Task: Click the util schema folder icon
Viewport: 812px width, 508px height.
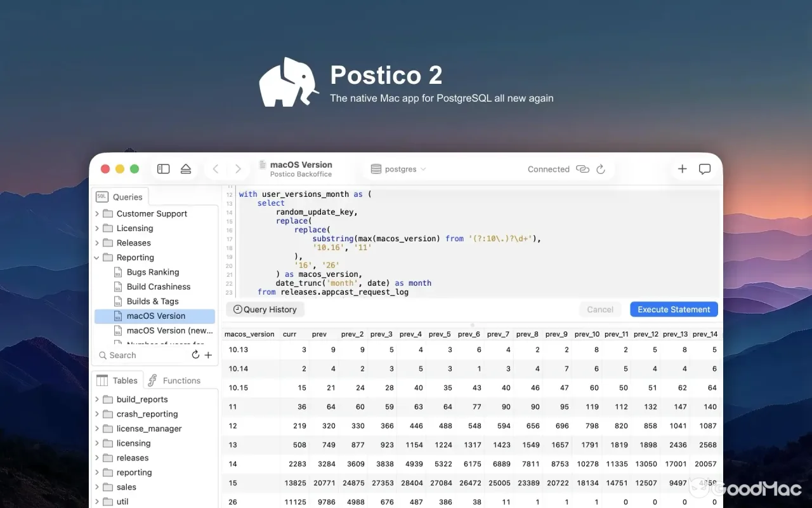Action: tap(108, 502)
